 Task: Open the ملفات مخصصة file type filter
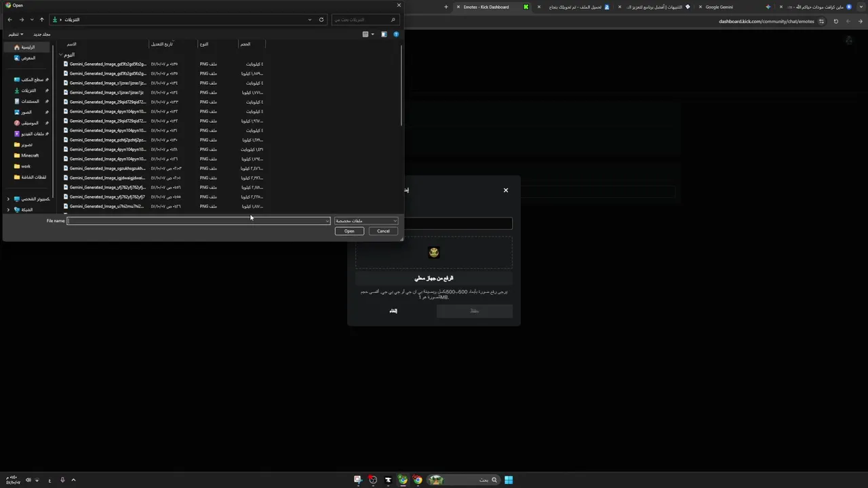pyautogui.click(x=366, y=221)
